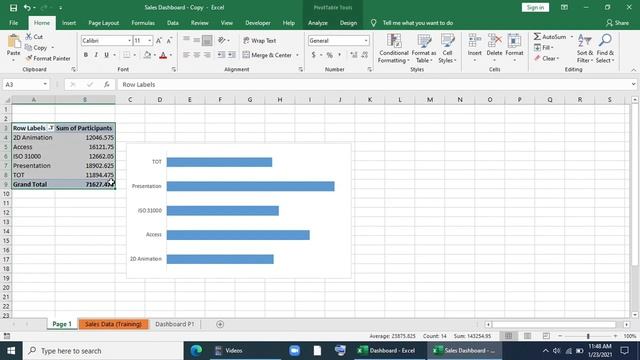
Task: Open the Calibri font name dropdown
Action: (129, 40)
